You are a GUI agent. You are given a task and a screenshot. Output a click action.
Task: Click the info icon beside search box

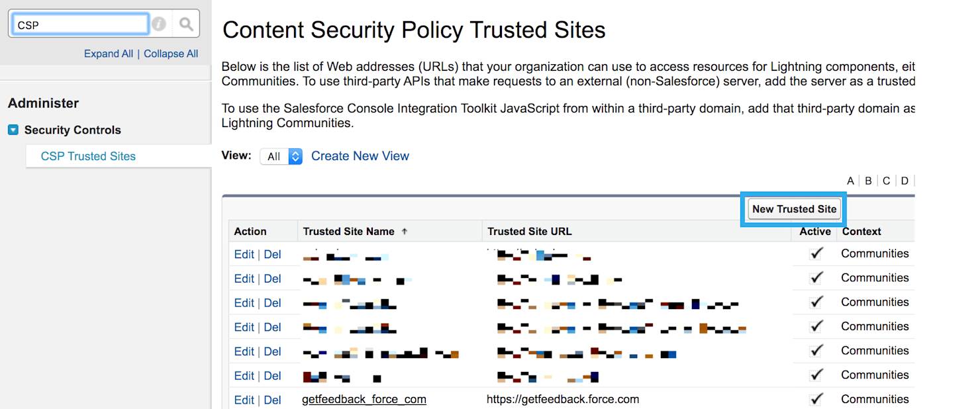(159, 24)
